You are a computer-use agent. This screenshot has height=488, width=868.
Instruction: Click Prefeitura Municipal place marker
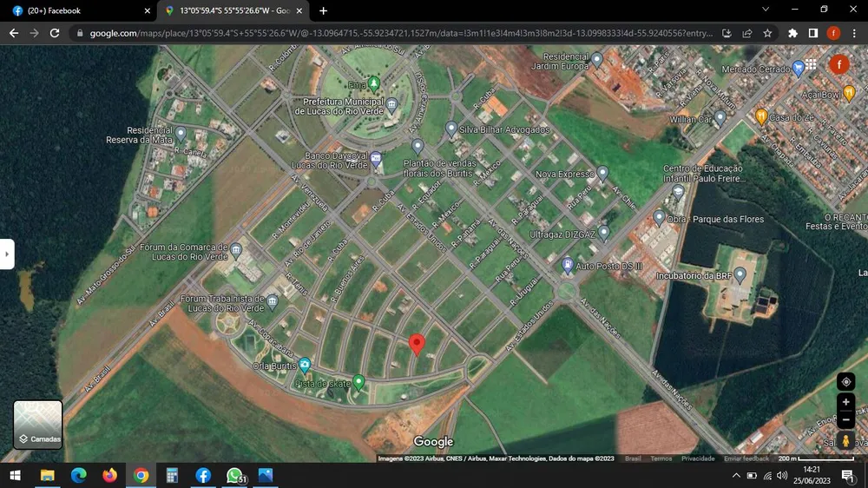pos(392,104)
